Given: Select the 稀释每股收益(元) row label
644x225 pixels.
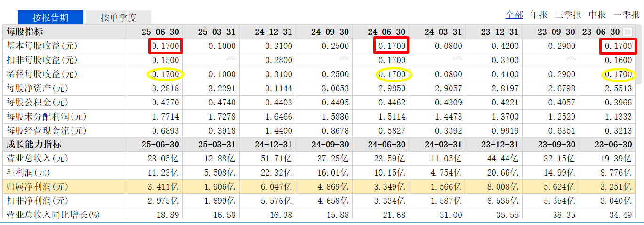Looking at the screenshot, I should [x=41, y=74].
